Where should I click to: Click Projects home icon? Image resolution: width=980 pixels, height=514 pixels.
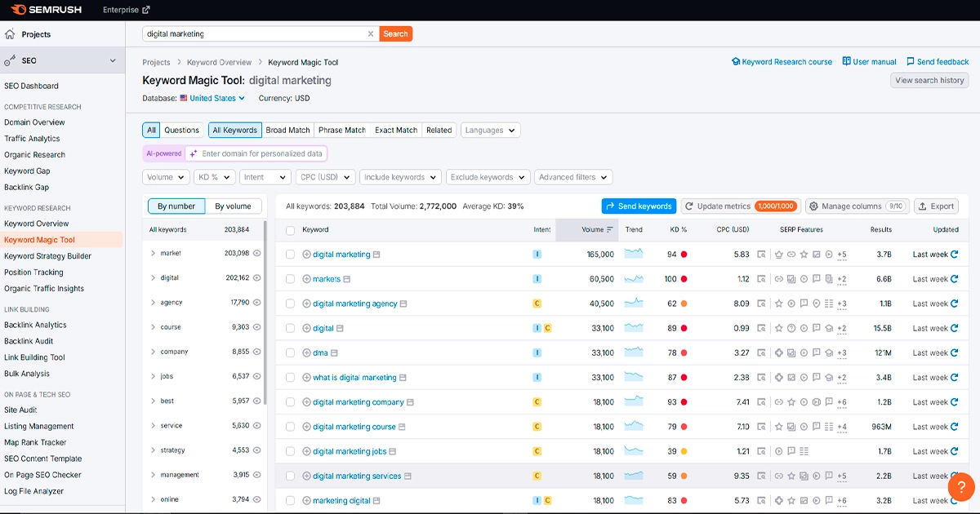[x=10, y=34]
